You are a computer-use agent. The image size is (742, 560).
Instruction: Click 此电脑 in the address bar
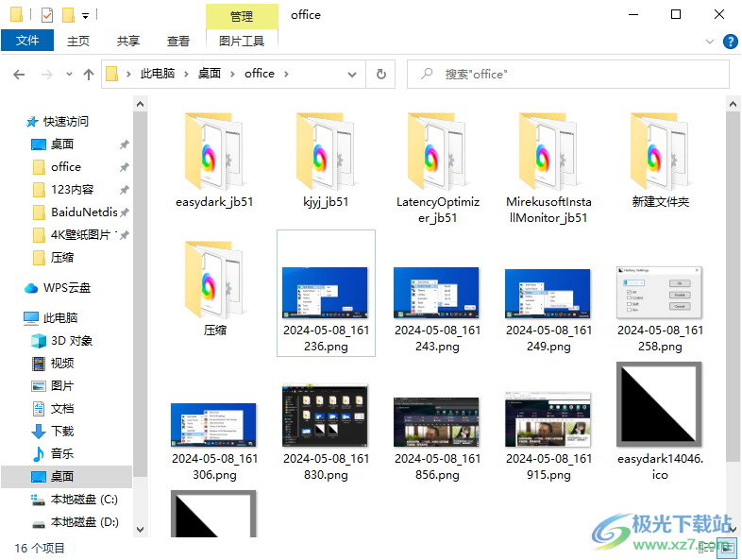pyautogui.click(x=158, y=74)
